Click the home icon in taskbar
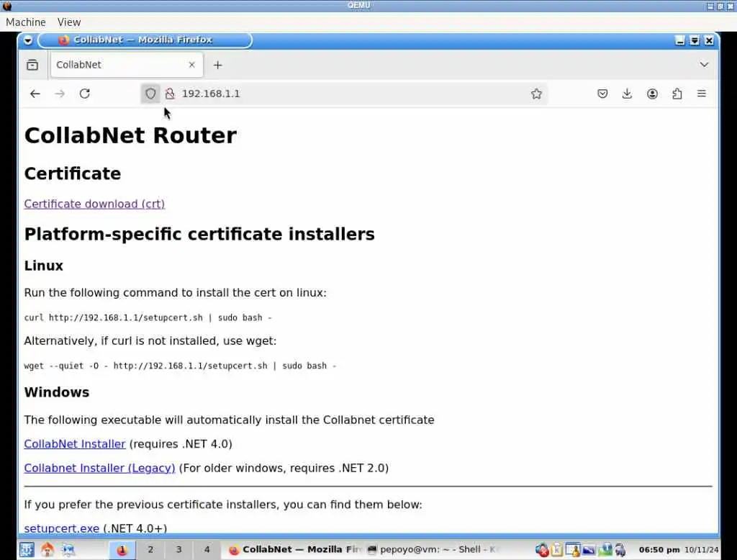The width and height of the screenshot is (737, 560). coord(48,549)
